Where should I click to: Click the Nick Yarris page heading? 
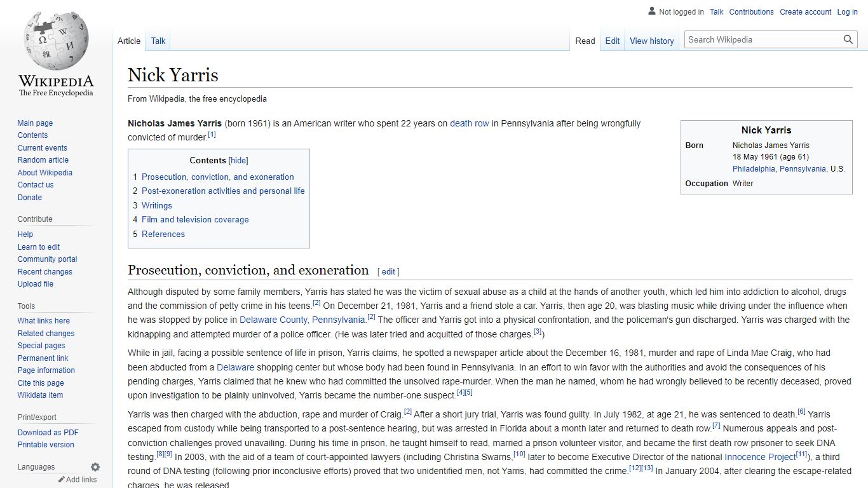pyautogui.click(x=173, y=75)
